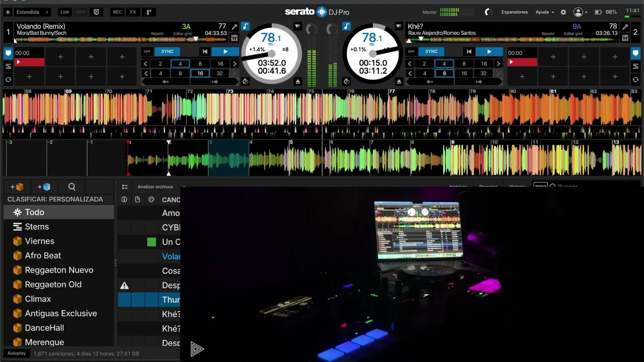Toggle key lock note icon on deck 2
This screenshot has height=362, width=644.
tap(346, 26)
